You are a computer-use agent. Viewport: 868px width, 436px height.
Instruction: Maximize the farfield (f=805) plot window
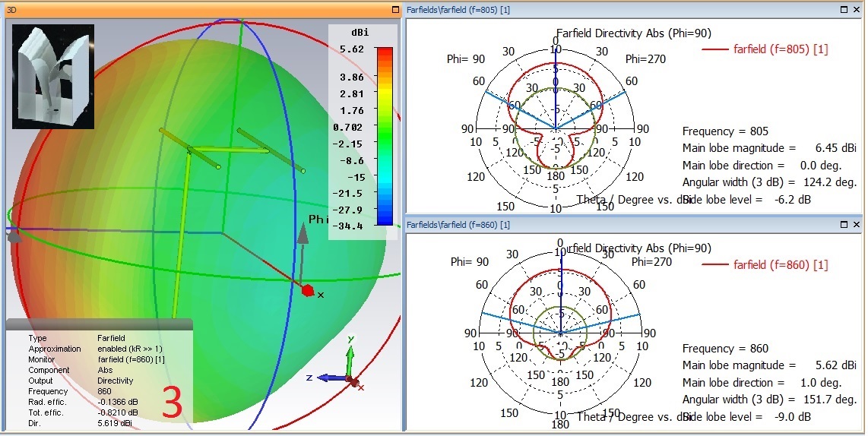[844, 9]
